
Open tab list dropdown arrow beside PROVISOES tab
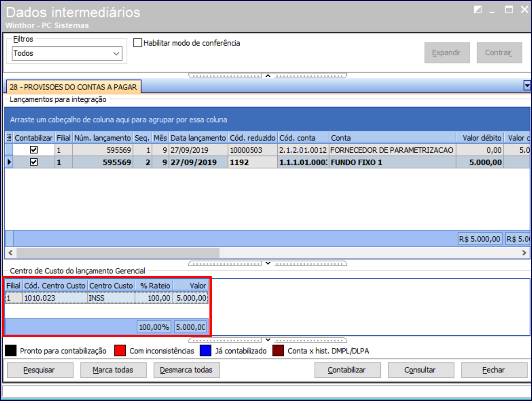coord(527,85)
